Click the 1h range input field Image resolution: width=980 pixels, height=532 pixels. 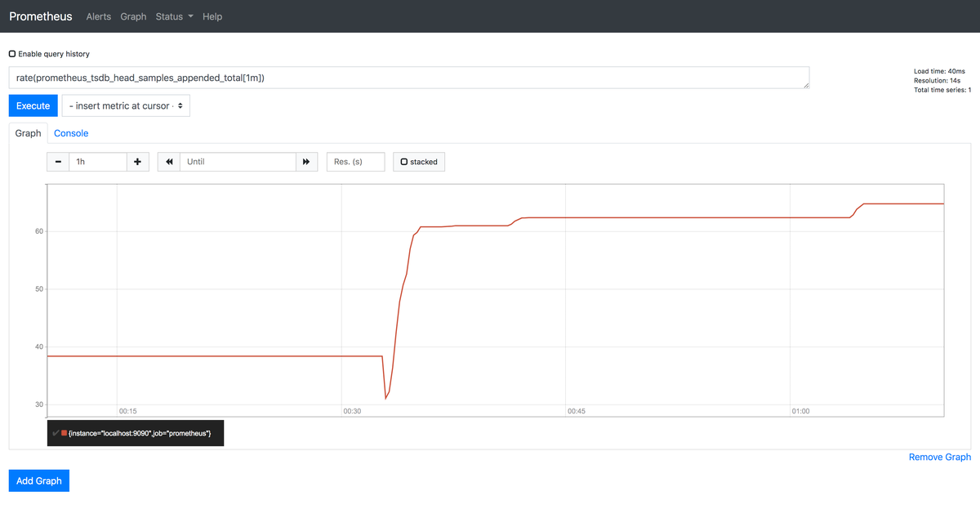coord(98,162)
